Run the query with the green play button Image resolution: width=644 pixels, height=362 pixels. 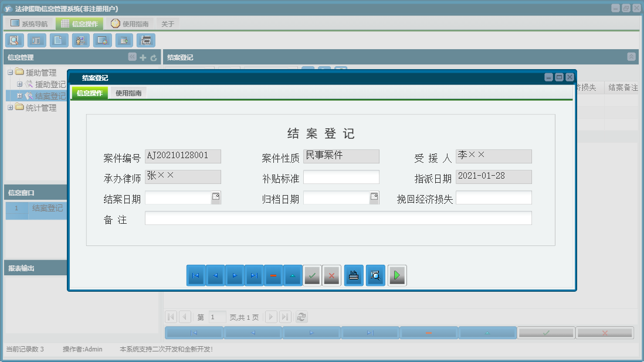point(397,275)
